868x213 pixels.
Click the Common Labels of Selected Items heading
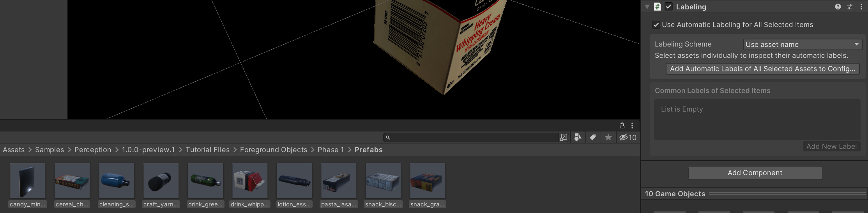pyautogui.click(x=712, y=91)
